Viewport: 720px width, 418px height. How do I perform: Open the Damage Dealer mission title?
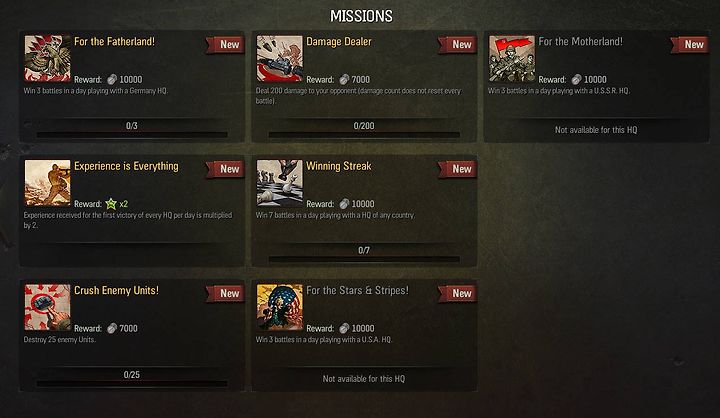click(x=339, y=42)
